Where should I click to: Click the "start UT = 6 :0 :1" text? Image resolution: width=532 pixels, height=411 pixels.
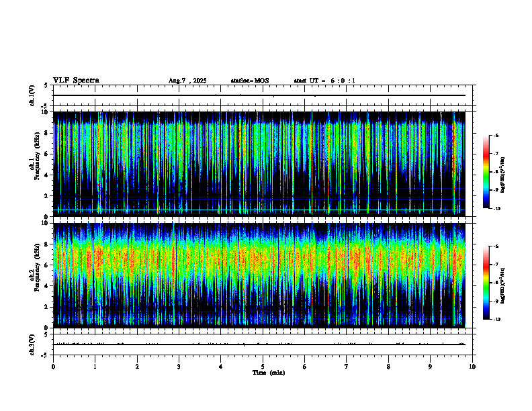pyautogui.click(x=324, y=81)
